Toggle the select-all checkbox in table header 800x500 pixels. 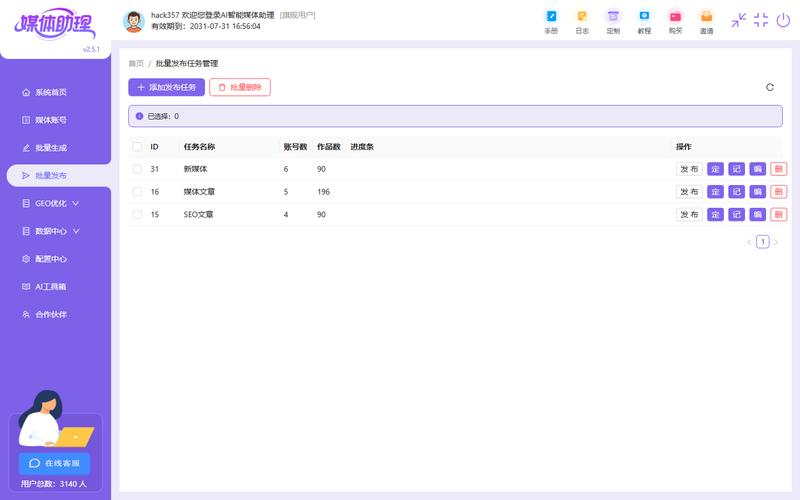point(138,147)
